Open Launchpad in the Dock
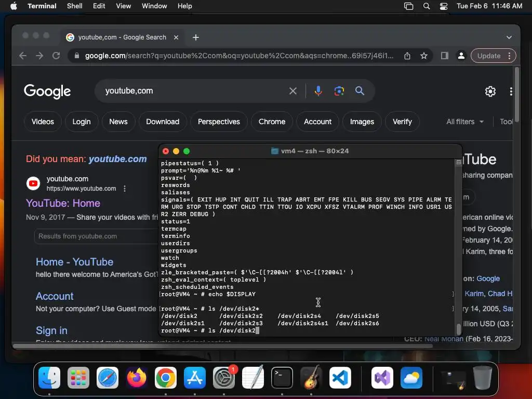This screenshot has width=532, height=399. (78, 378)
